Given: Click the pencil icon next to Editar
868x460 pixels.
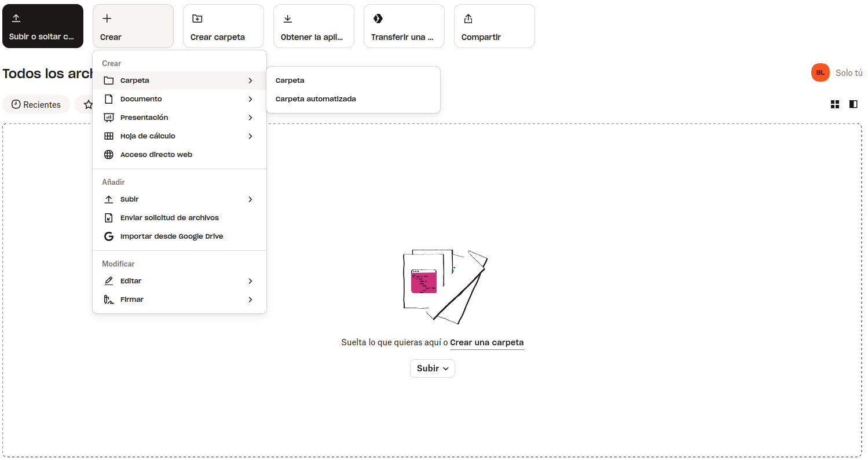Looking at the screenshot, I should coord(108,281).
